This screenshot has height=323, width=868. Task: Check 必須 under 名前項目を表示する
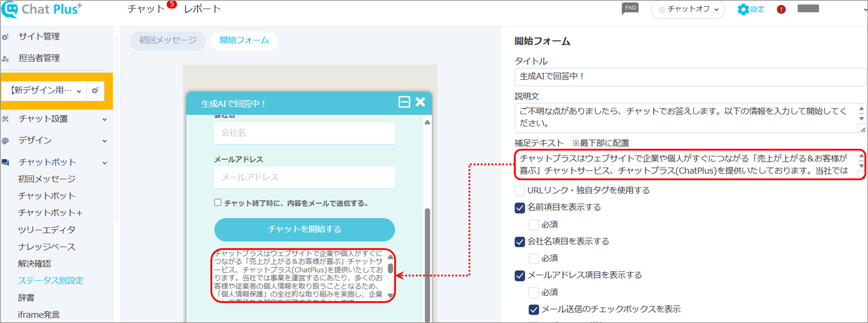pos(534,225)
